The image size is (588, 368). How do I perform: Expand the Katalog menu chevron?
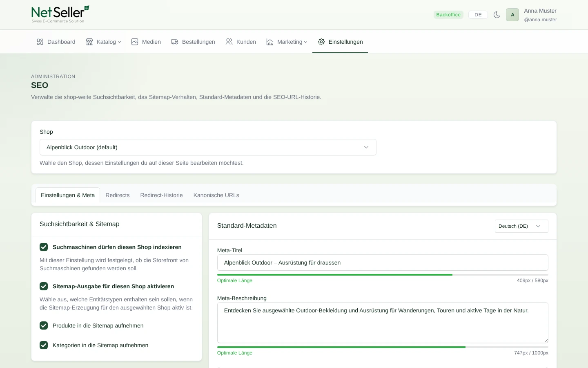click(119, 42)
